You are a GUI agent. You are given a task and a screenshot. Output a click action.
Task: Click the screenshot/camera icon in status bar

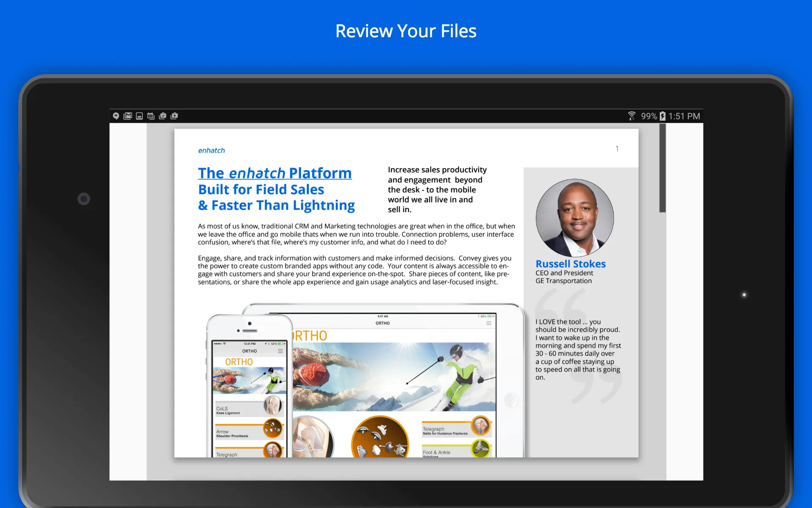tap(140, 115)
